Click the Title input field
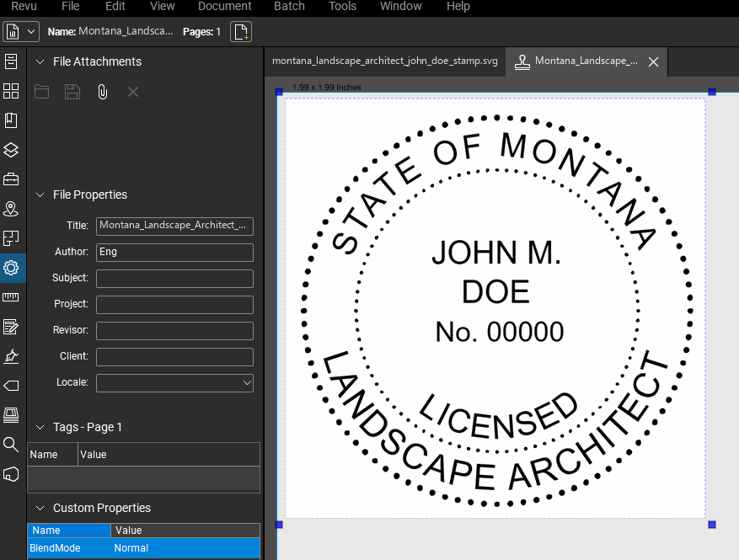 tap(175, 226)
